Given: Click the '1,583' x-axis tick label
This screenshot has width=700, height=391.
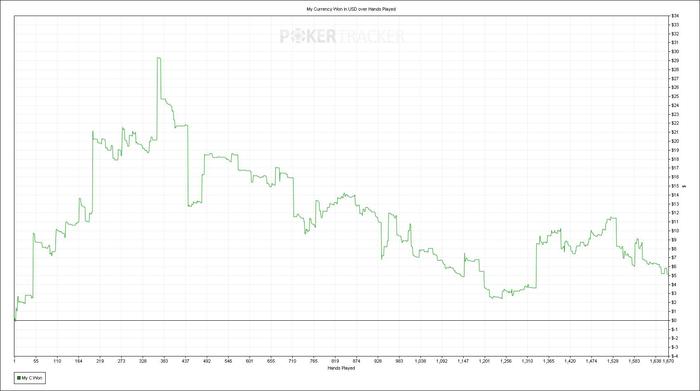Looking at the screenshot, I should point(634,361).
